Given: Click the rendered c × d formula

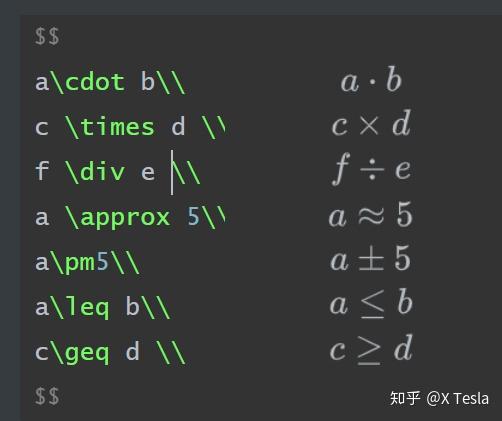Looking at the screenshot, I should tap(371, 124).
